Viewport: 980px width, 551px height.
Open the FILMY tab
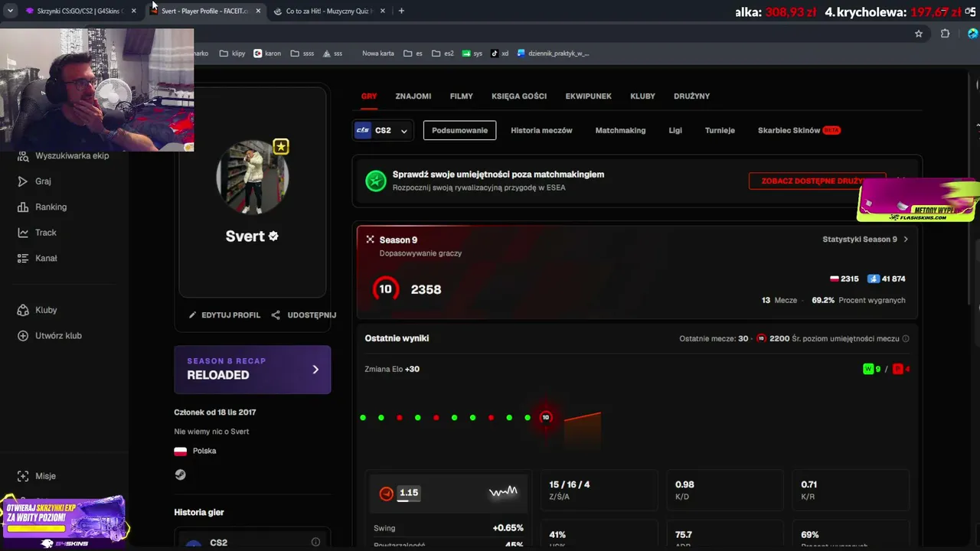click(462, 96)
